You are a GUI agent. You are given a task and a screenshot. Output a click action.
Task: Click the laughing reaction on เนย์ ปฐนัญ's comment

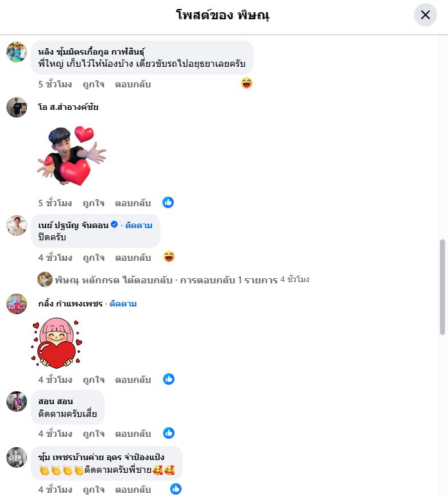[x=169, y=256]
